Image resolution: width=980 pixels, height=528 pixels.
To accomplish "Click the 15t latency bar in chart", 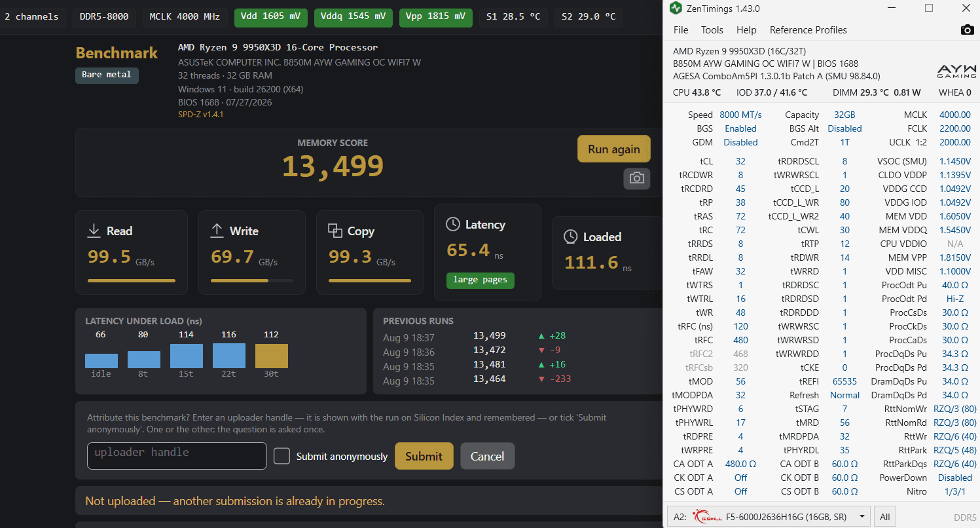I will pos(187,356).
